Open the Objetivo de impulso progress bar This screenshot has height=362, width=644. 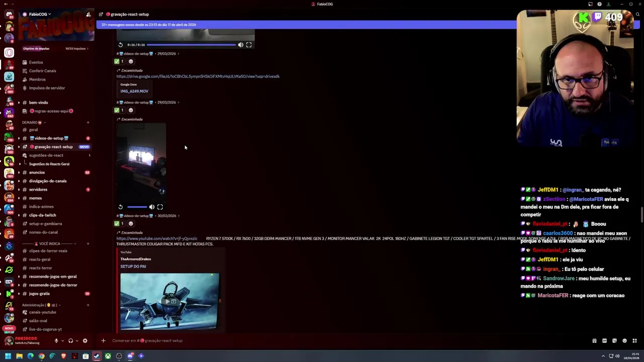pos(55,49)
